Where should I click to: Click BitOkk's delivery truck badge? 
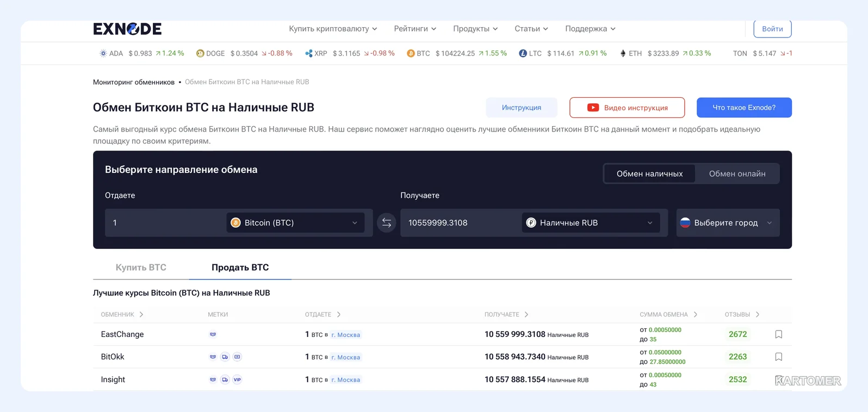tap(225, 357)
